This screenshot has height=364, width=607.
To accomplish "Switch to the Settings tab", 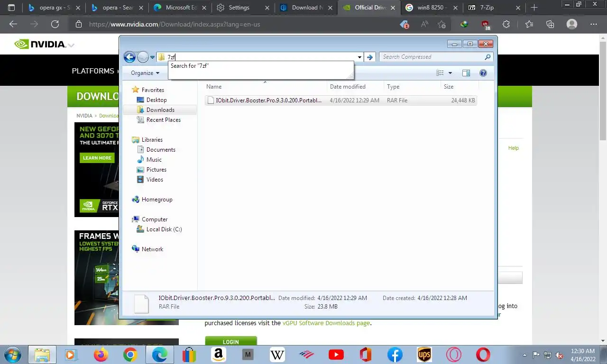I will 242,8.
